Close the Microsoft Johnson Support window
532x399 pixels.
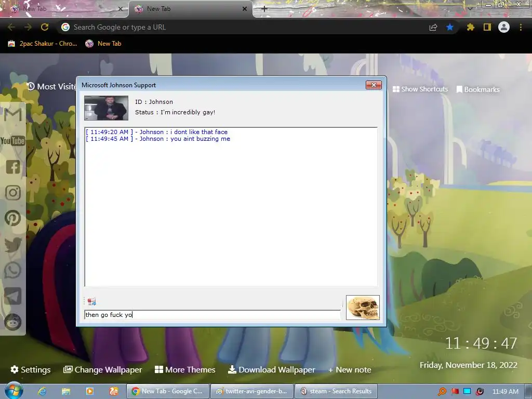[x=374, y=85]
